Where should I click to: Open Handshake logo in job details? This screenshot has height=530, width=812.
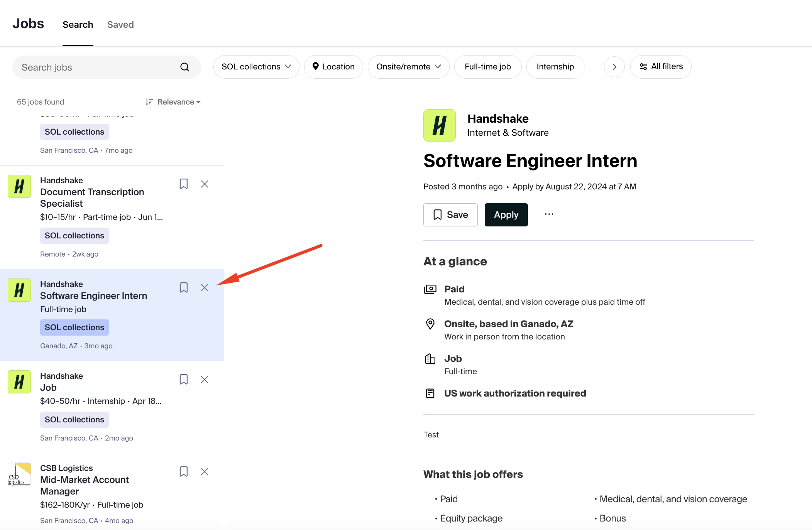440,125
